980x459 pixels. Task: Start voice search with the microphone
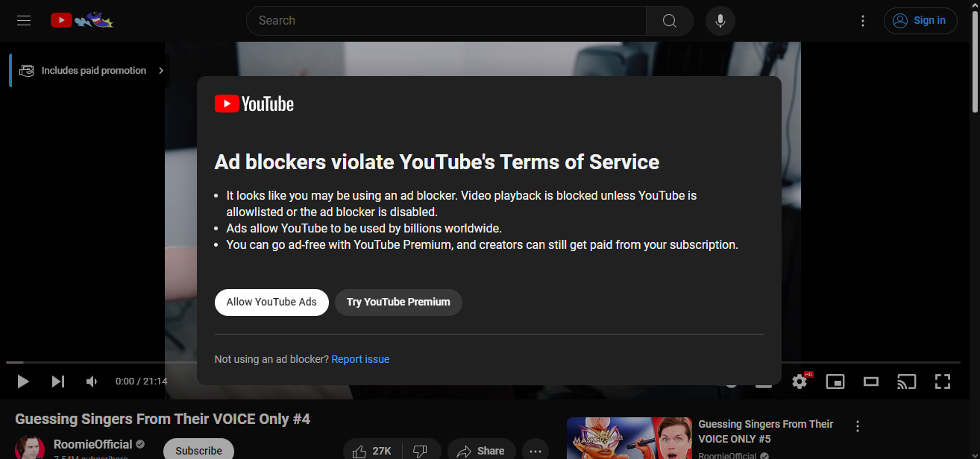720,21
